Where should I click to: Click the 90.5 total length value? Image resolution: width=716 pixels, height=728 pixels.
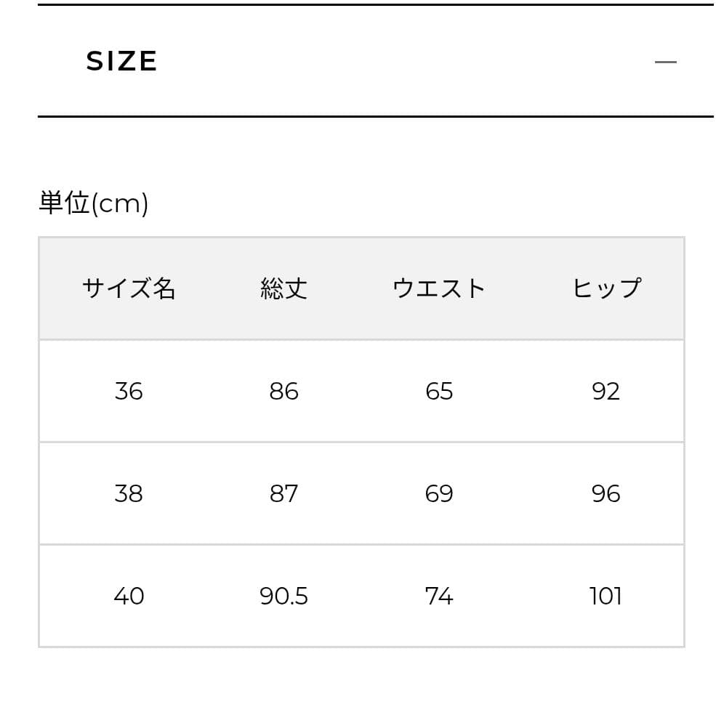click(283, 596)
